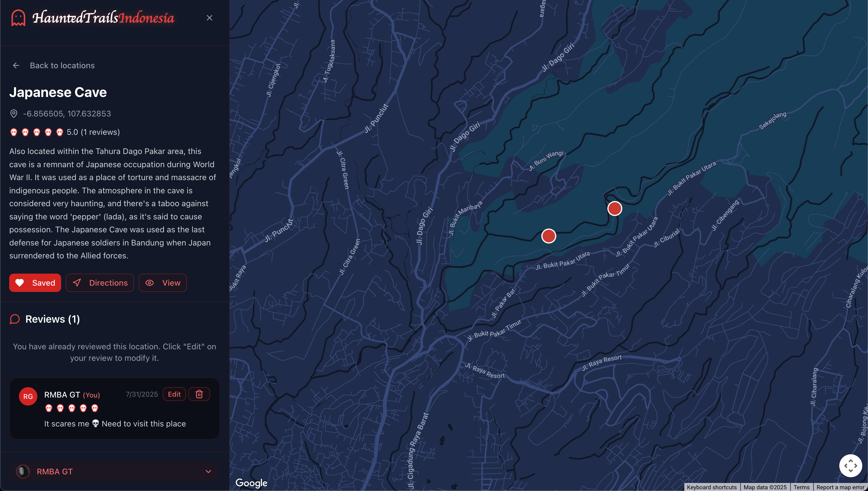The height and width of the screenshot is (491, 868).
Task: Click the map fullscreen control icon
Action: click(x=850, y=466)
